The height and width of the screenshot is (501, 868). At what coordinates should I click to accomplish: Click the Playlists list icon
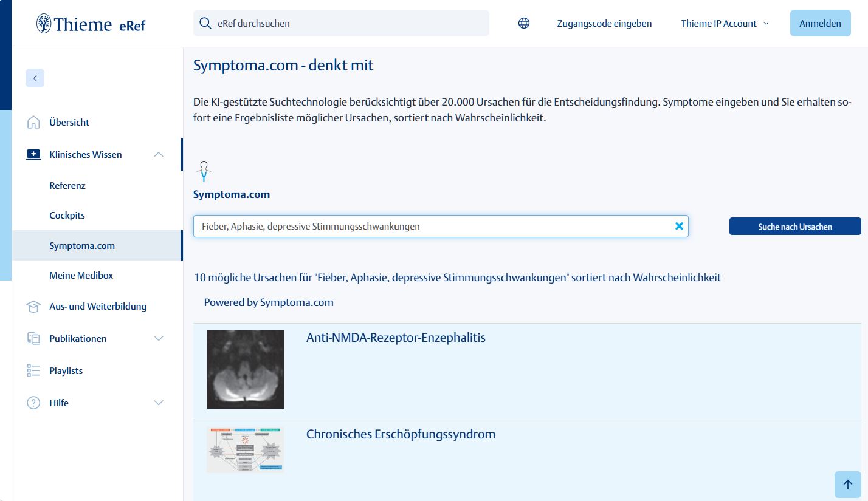pyautogui.click(x=33, y=371)
